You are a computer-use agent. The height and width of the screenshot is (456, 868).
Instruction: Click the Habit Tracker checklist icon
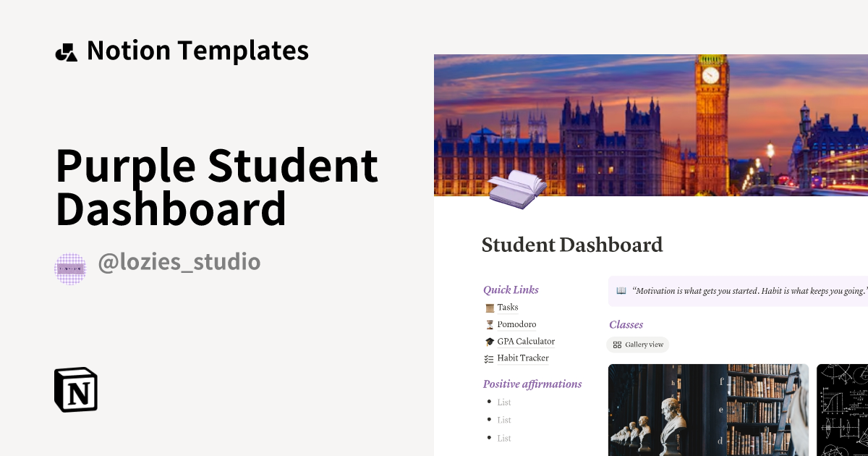[490, 358]
